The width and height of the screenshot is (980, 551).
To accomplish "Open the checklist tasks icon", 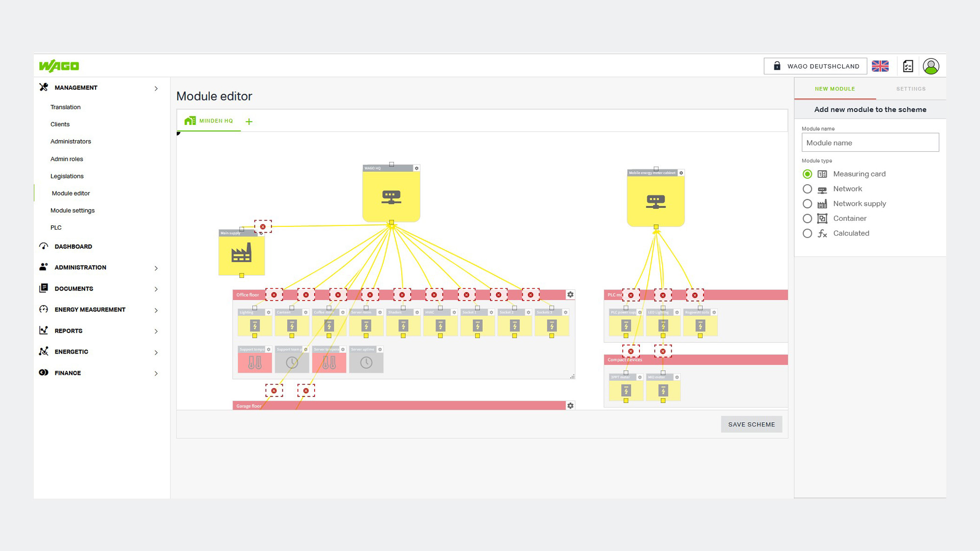I will pyautogui.click(x=908, y=66).
